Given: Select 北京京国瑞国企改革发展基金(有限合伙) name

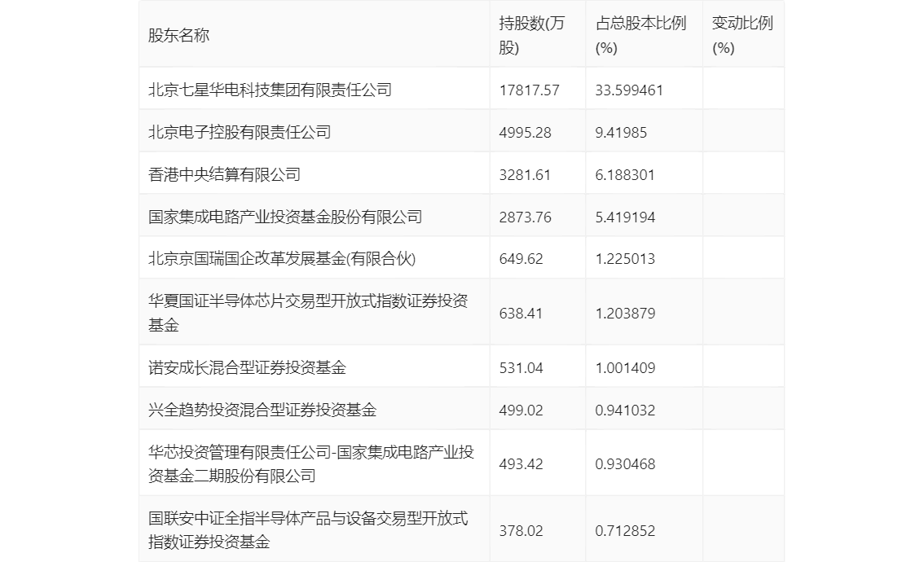Looking at the screenshot, I should coord(282,259).
